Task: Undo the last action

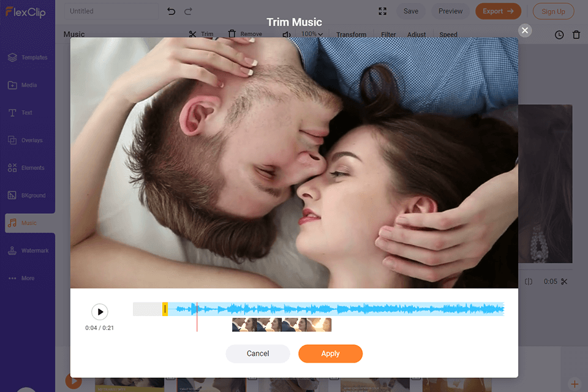Action: click(171, 11)
